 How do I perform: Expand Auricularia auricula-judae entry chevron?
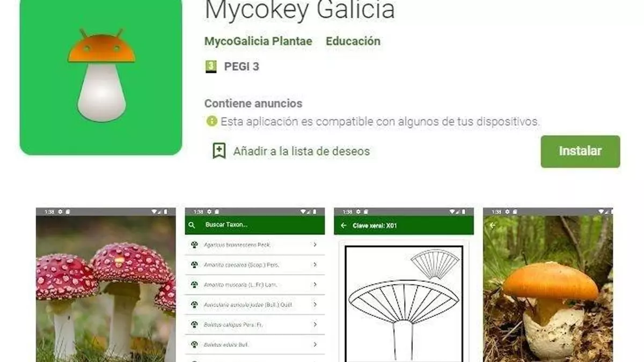pyautogui.click(x=315, y=305)
